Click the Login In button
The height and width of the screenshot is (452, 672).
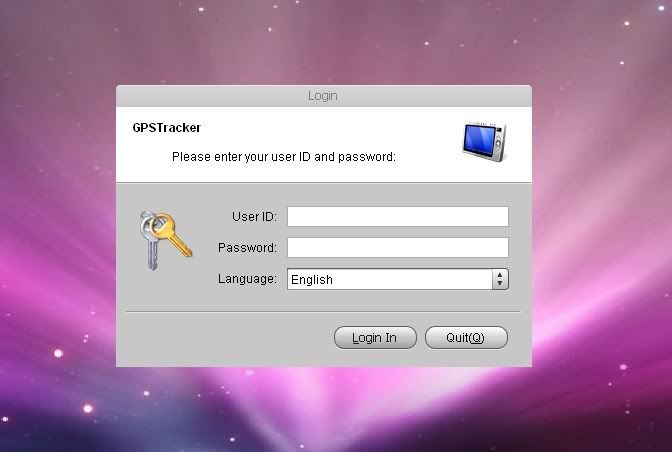(375, 338)
